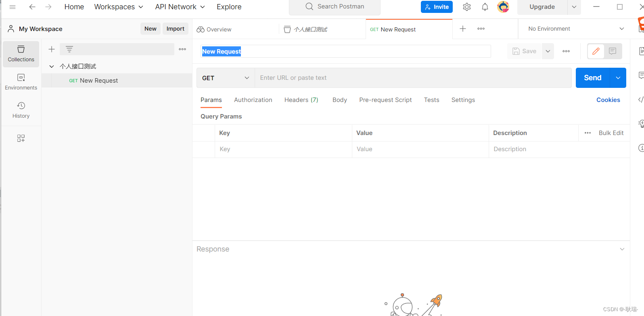Viewport: 644px width, 316px height.
Task: Go back with the left arrow
Action: [x=32, y=7]
